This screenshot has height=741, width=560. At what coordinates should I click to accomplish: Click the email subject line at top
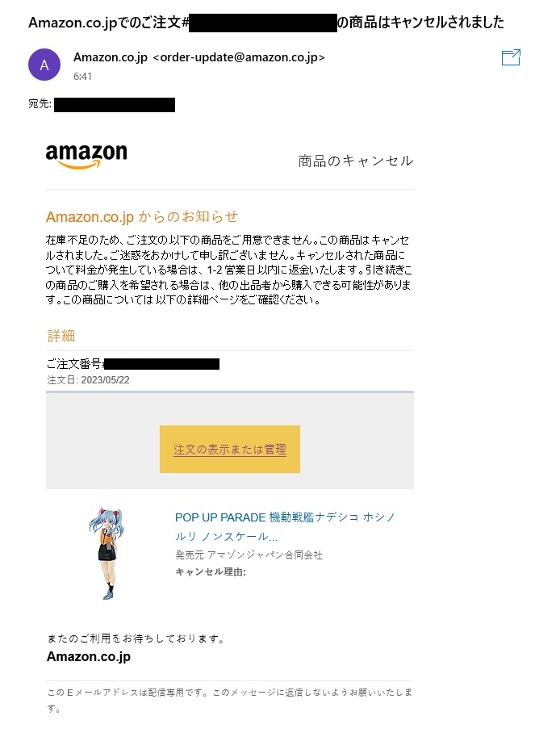[266, 23]
